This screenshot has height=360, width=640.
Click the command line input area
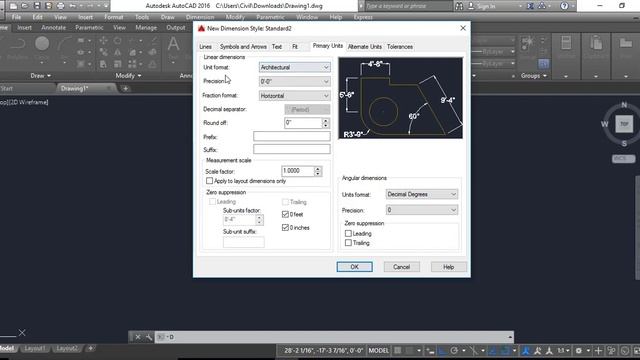click(x=335, y=337)
